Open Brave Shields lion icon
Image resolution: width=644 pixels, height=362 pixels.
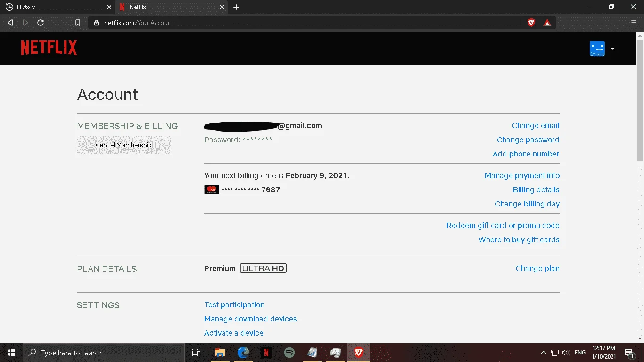[531, 23]
